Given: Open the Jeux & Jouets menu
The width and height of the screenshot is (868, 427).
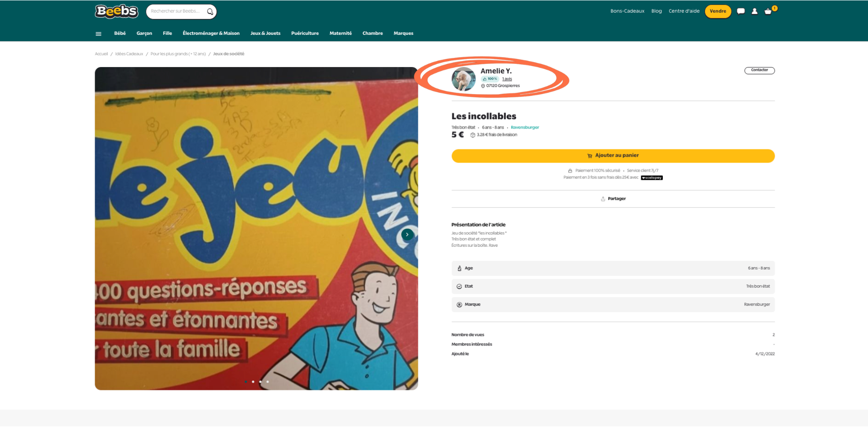Looking at the screenshot, I should point(265,34).
